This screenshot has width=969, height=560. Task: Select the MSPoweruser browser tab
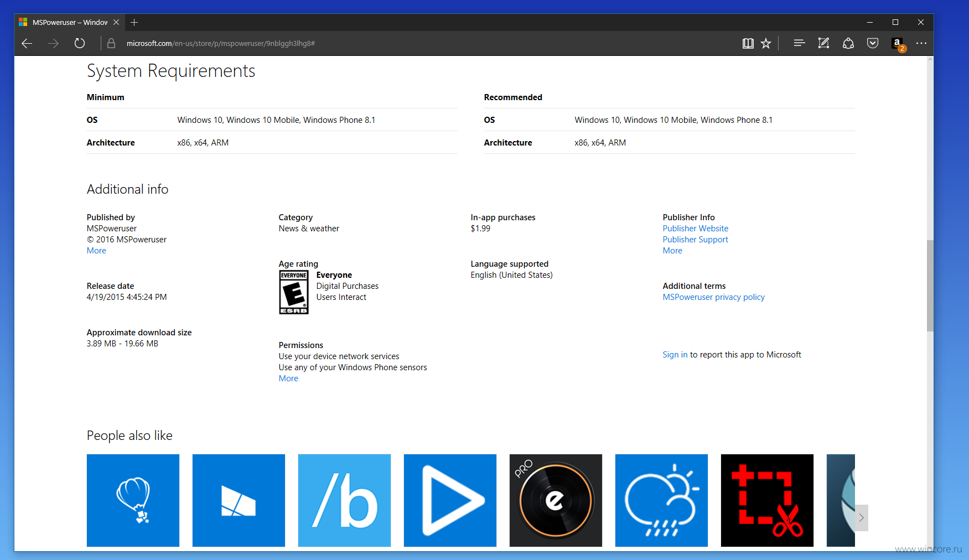(x=70, y=22)
